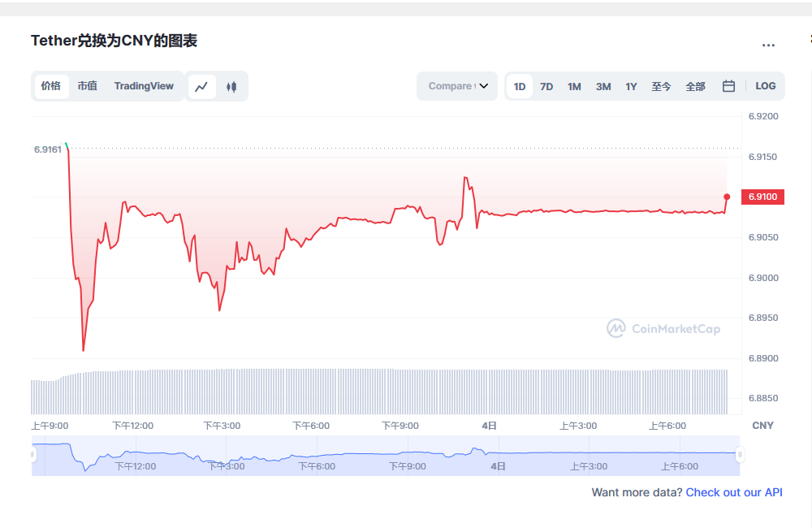Switch price display to 市值 mode

(87, 85)
